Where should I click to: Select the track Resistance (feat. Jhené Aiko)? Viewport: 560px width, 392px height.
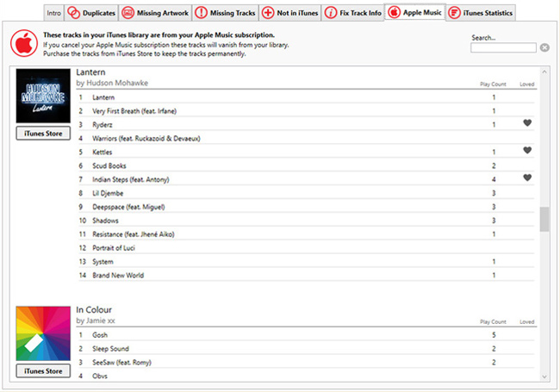pyautogui.click(x=306, y=234)
